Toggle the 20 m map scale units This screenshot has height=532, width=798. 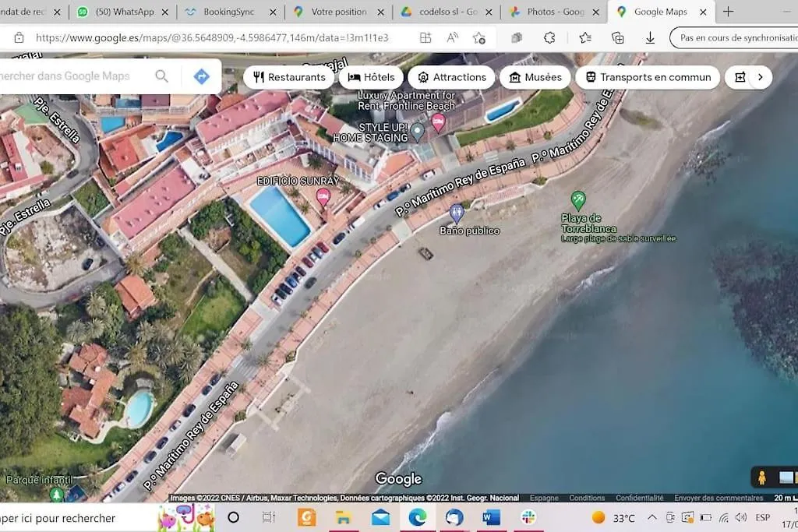786,498
